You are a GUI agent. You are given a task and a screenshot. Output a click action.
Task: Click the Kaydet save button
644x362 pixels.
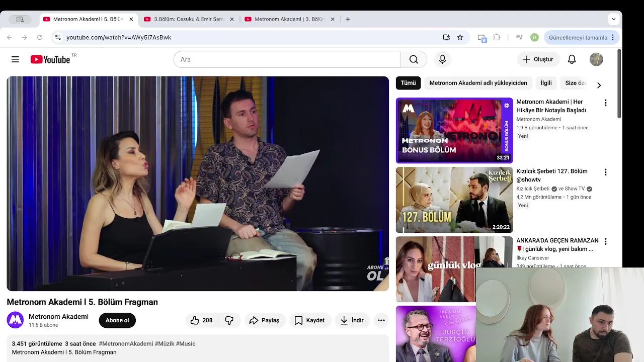click(x=309, y=320)
